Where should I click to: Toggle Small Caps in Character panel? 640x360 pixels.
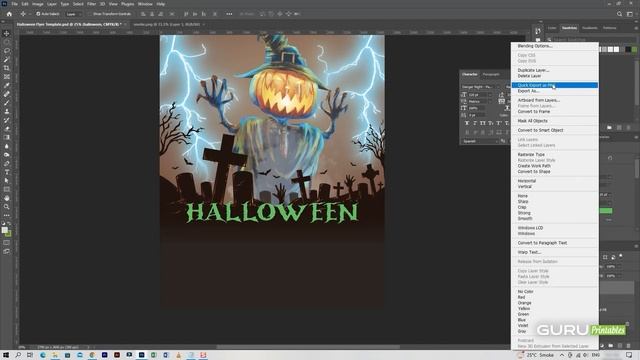[491, 123]
